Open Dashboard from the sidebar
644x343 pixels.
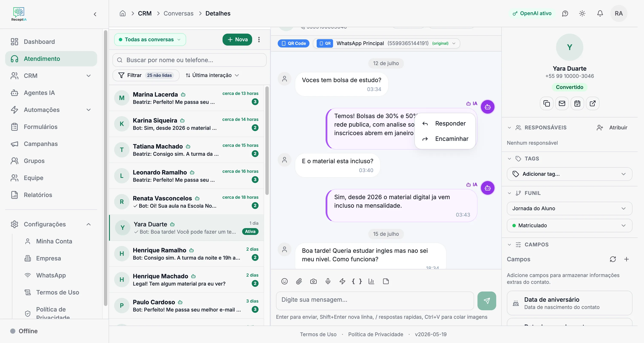pyautogui.click(x=51, y=42)
